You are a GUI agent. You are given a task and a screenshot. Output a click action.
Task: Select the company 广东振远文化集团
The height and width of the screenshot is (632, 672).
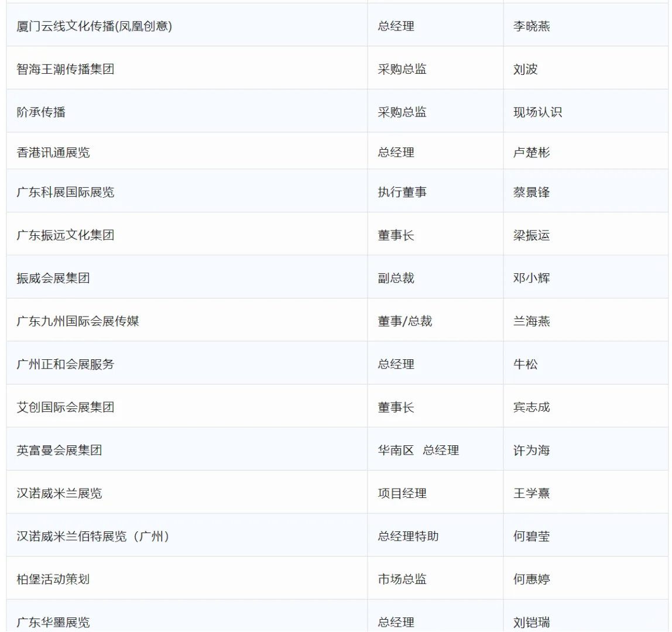[66, 235]
